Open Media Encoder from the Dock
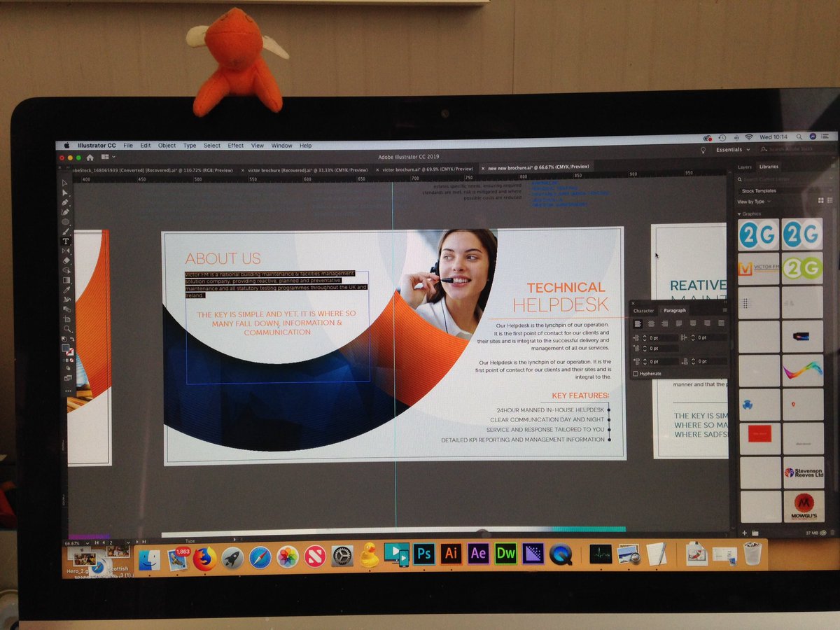This screenshot has width=840, height=630. coord(533,553)
